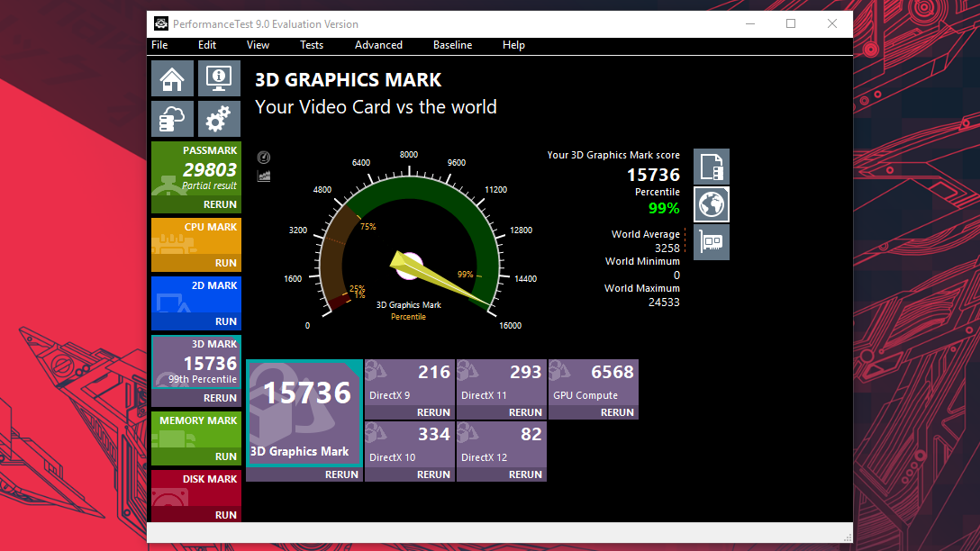Open the Tests menu
The height and width of the screenshot is (551, 980).
point(312,45)
